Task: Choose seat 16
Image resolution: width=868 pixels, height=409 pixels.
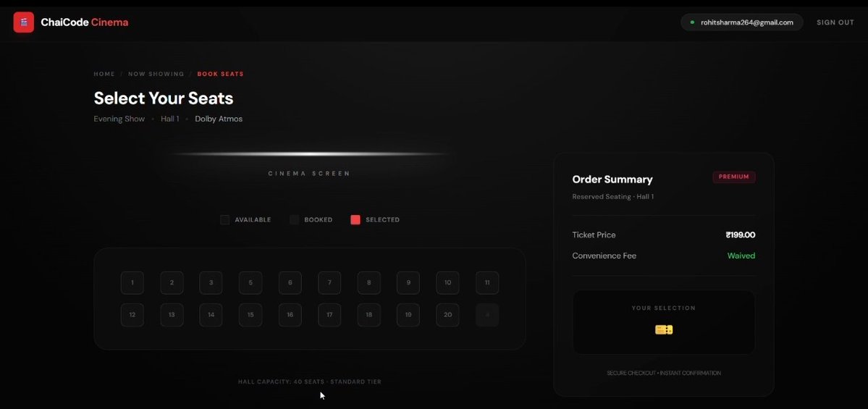Action: coord(290,315)
